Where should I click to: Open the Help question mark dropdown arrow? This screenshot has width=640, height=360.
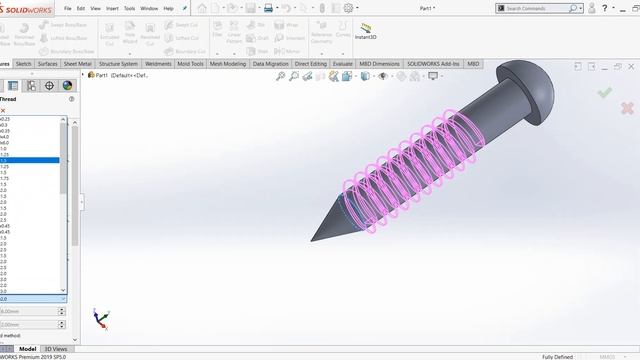coord(613,8)
